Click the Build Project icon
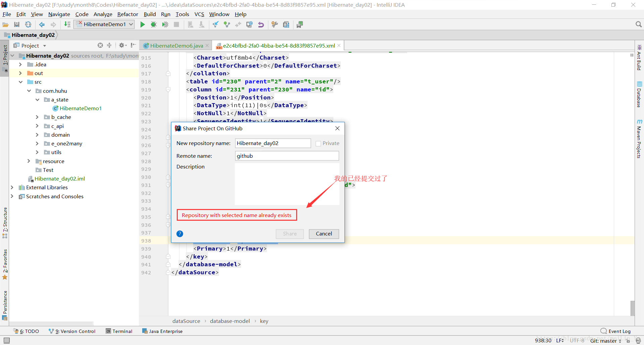 (x=67, y=24)
